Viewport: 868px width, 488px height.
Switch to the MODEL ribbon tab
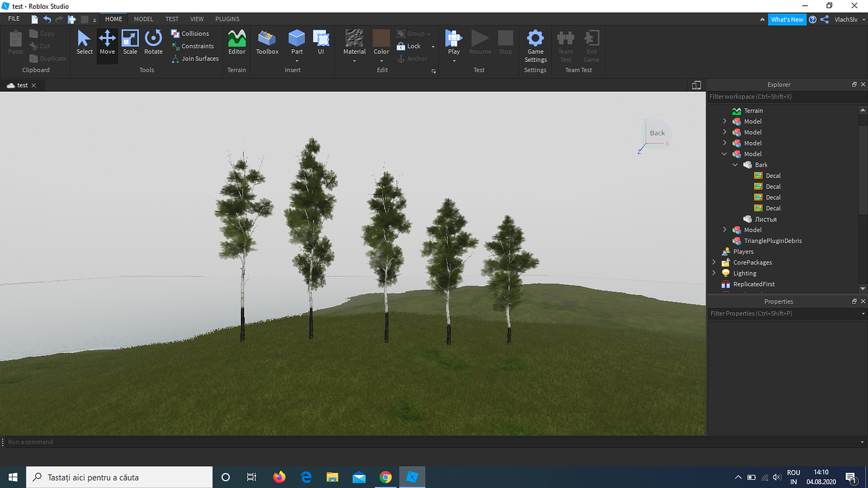click(x=143, y=19)
